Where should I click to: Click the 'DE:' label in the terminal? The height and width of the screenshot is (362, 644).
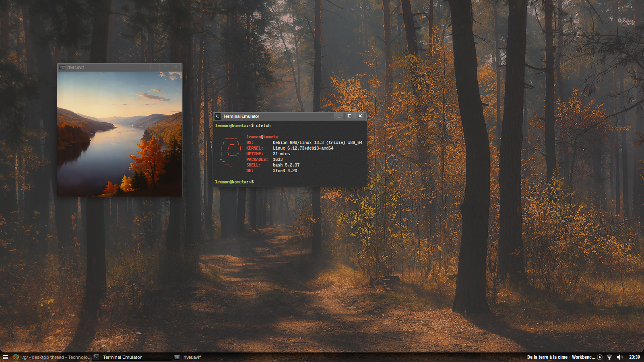[250, 171]
